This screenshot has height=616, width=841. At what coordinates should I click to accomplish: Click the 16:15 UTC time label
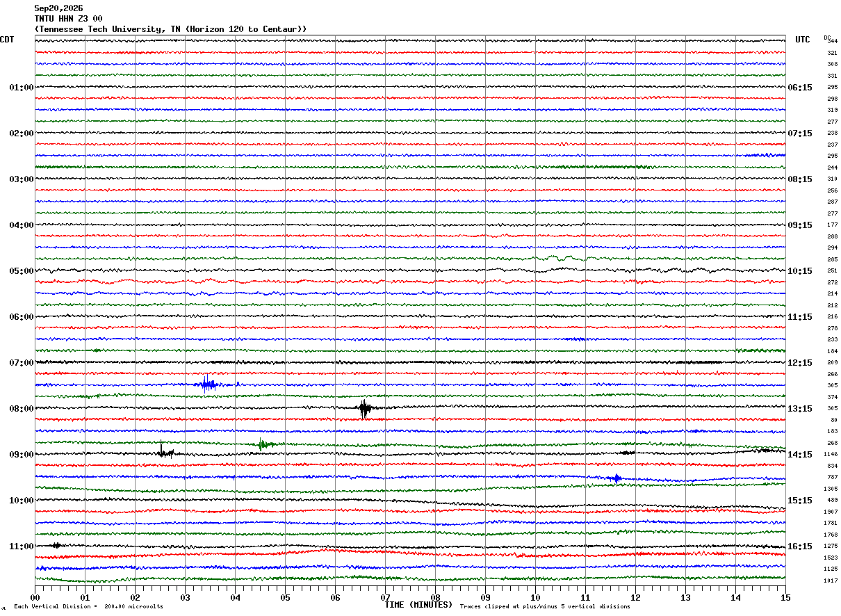pyautogui.click(x=799, y=546)
